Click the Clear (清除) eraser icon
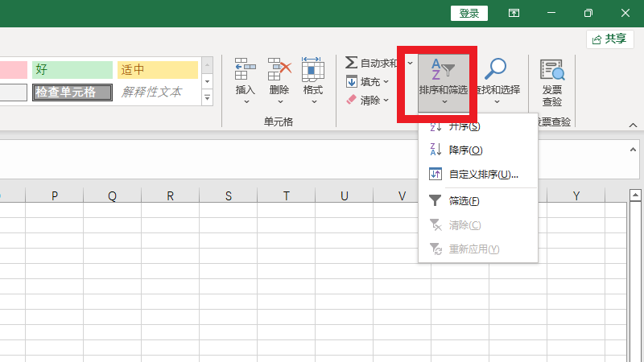The height and width of the screenshot is (362, 644). pyautogui.click(x=351, y=100)
